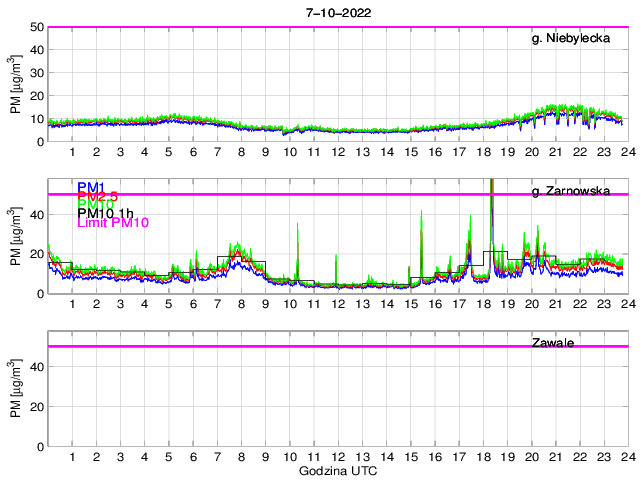Select the g. Niebylecka station label

[x=571, y=39]
